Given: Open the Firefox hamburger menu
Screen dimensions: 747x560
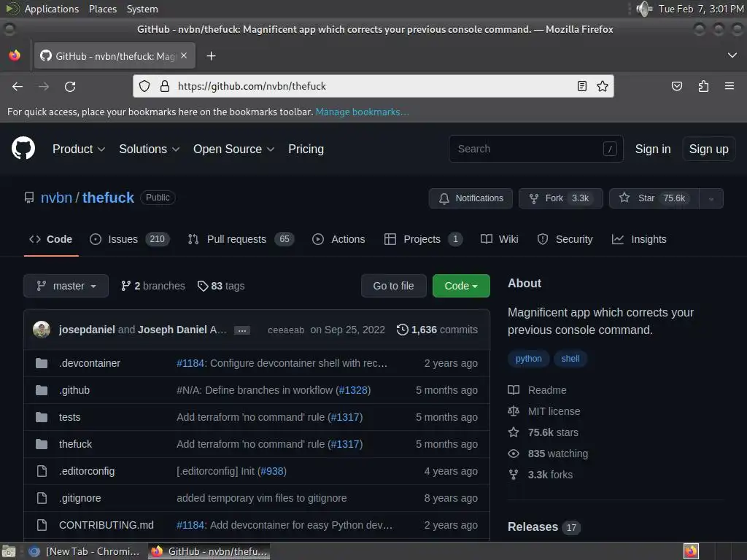Looking at the screenshot, I should click(729, 86).
